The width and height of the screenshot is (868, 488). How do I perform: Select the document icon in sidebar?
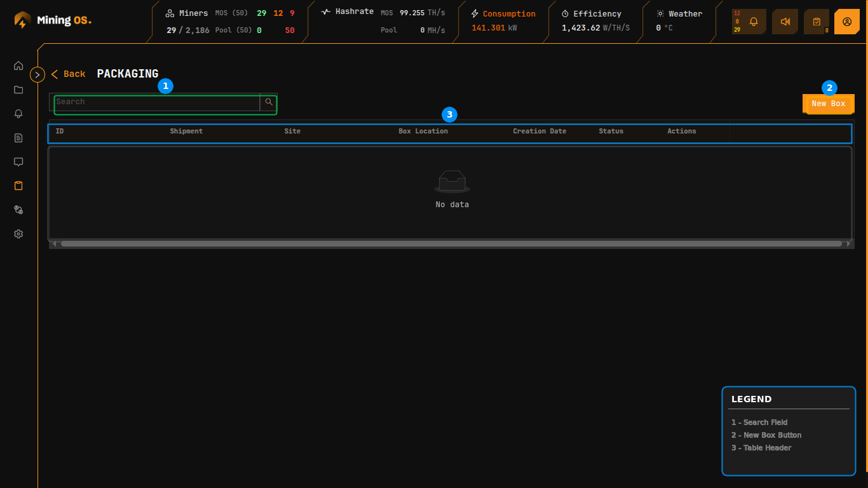(x=18, y=138)
